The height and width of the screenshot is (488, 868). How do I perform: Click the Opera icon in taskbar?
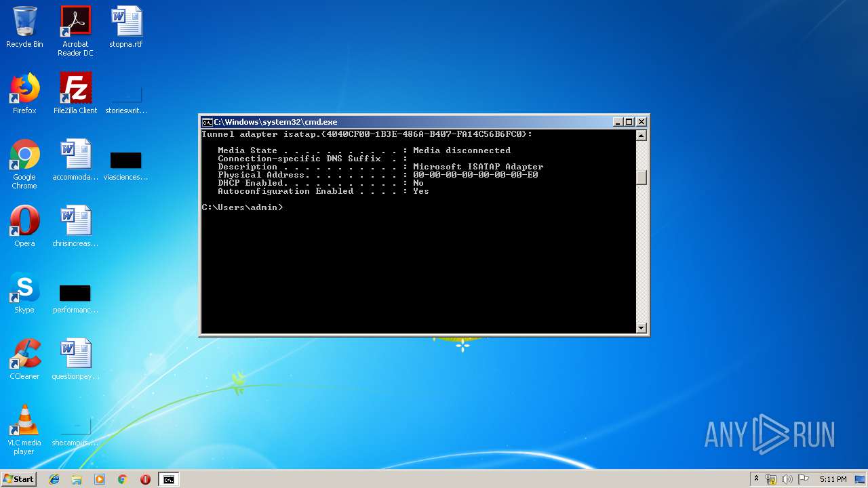click(145, 479)
